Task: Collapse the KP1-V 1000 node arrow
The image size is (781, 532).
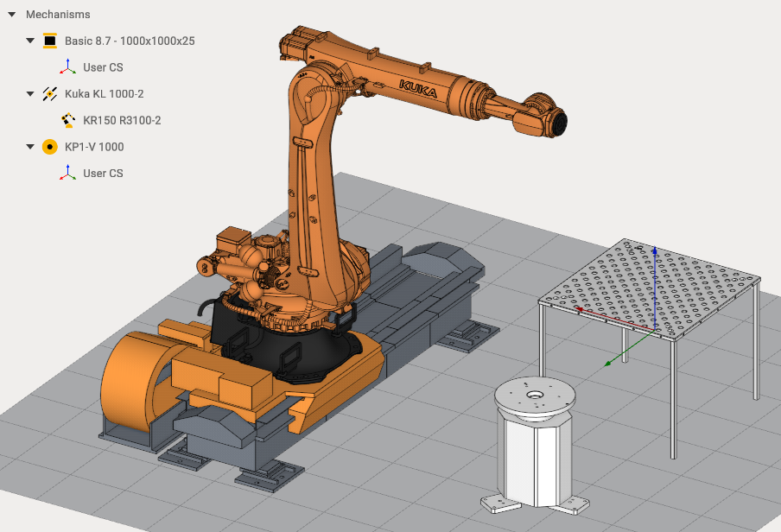Action: point(30,147)
